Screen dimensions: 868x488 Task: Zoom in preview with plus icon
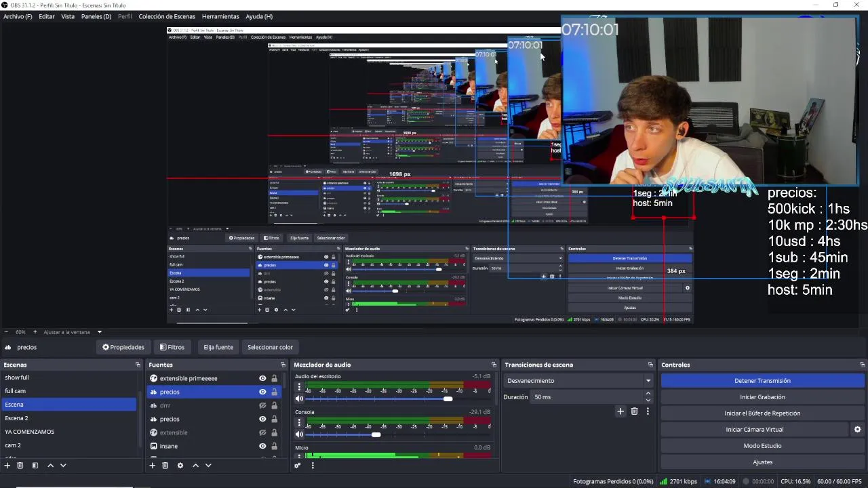coord(35,332)
